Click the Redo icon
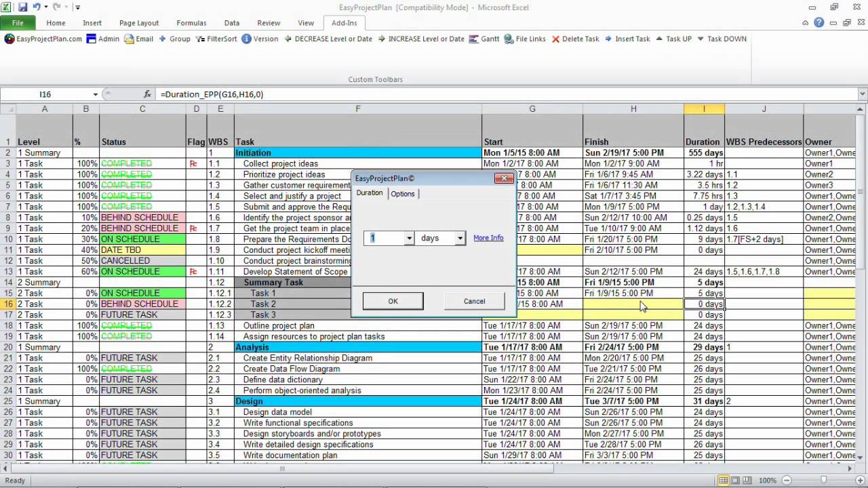 point(57,7)
